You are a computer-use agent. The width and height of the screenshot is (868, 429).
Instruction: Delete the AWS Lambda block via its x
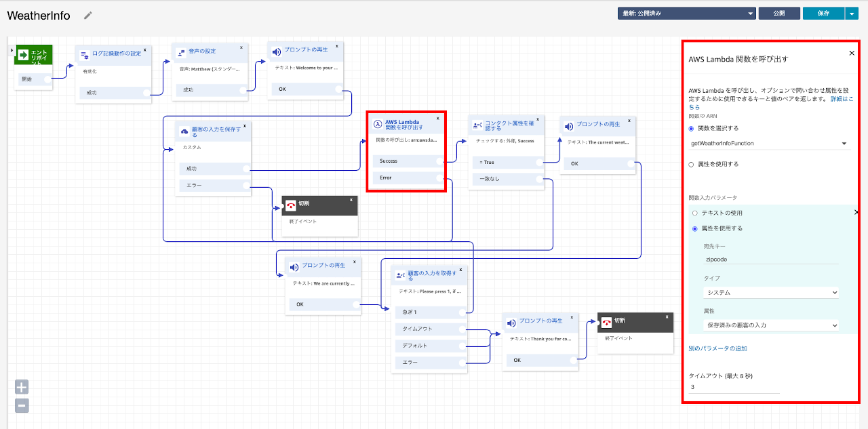tap(438, 118)
